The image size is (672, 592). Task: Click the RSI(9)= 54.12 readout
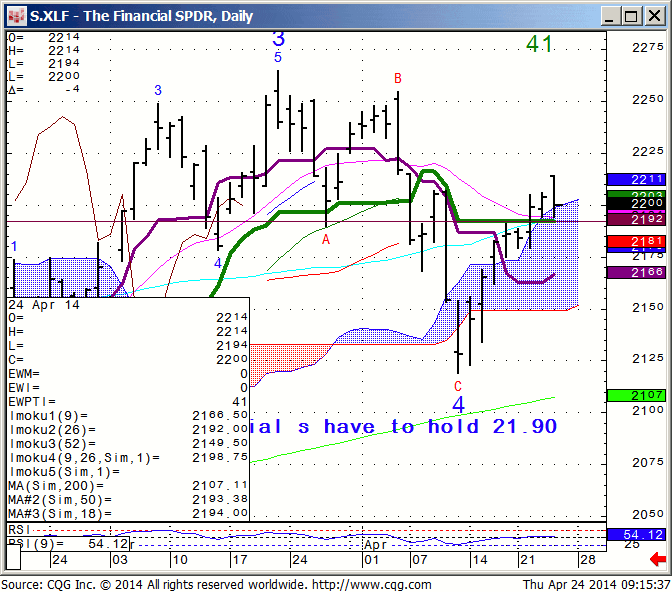[68, 544]
